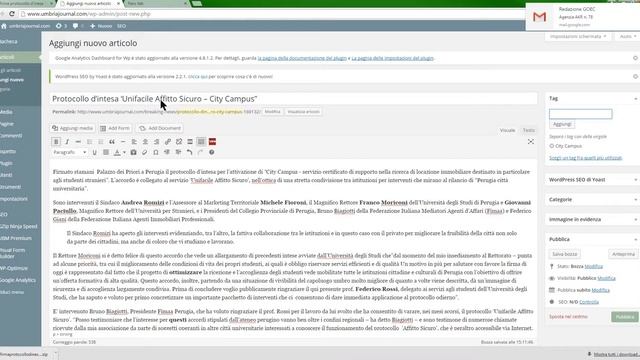
Task: Apply the current text color
Action: point(117,152)
